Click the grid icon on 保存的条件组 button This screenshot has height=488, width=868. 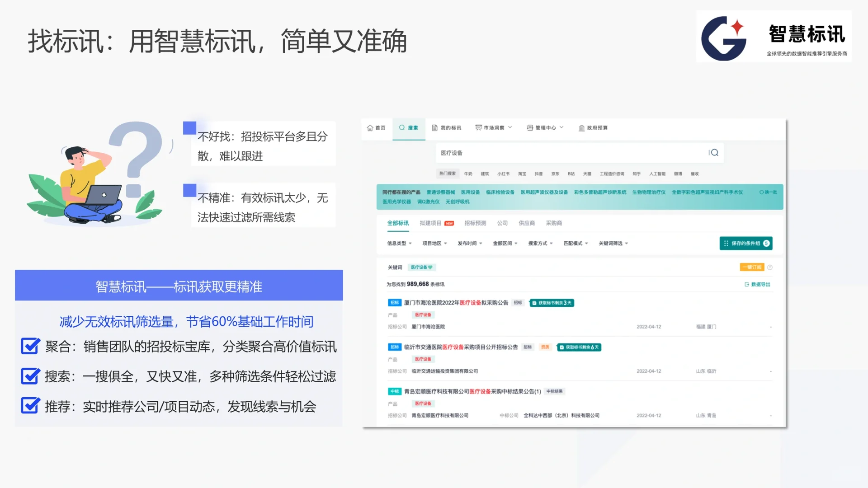coord(726,243)
